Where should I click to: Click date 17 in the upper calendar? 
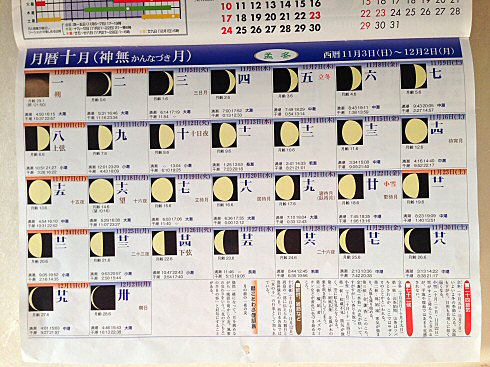coord(226,18)
